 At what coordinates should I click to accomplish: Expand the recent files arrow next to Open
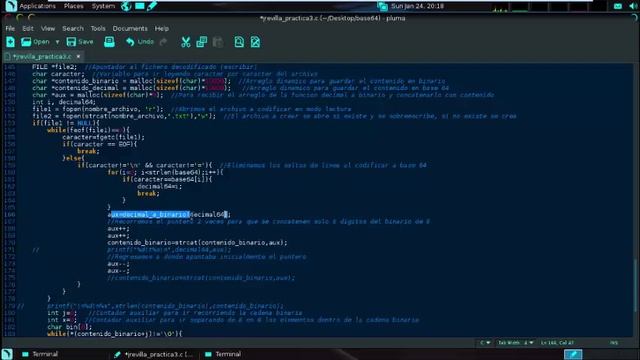tap(57, 42)
